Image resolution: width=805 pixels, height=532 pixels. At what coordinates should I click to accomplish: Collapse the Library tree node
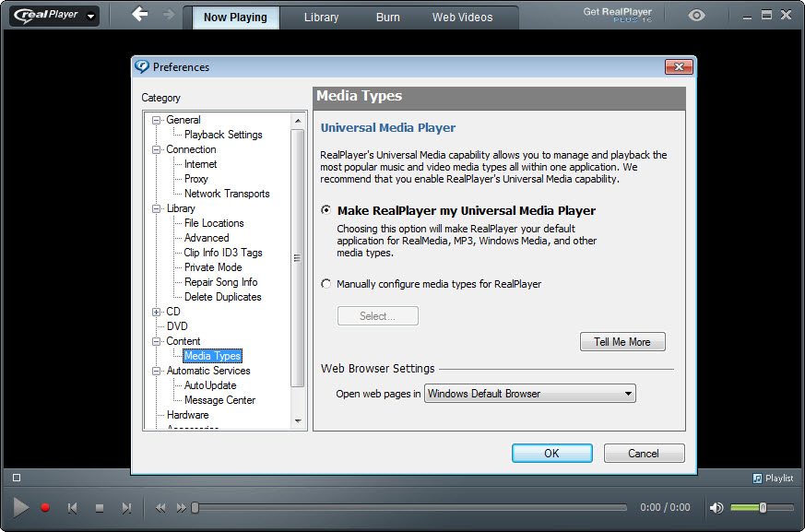(x=156, y=209)
